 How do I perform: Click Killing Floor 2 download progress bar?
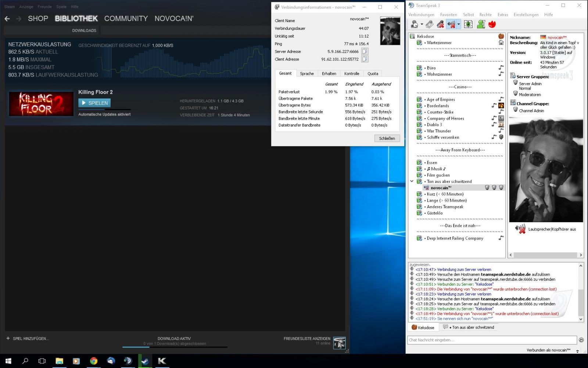104,109
